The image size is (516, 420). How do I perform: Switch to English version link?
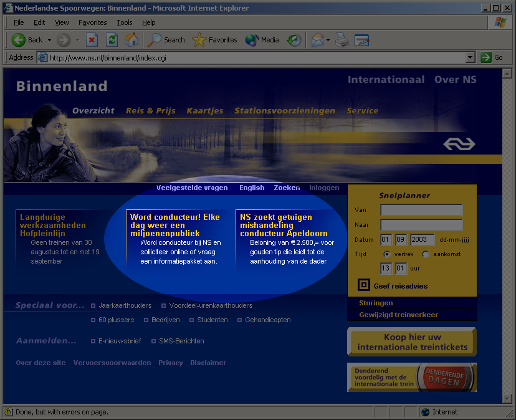click(x=252, y=188)
